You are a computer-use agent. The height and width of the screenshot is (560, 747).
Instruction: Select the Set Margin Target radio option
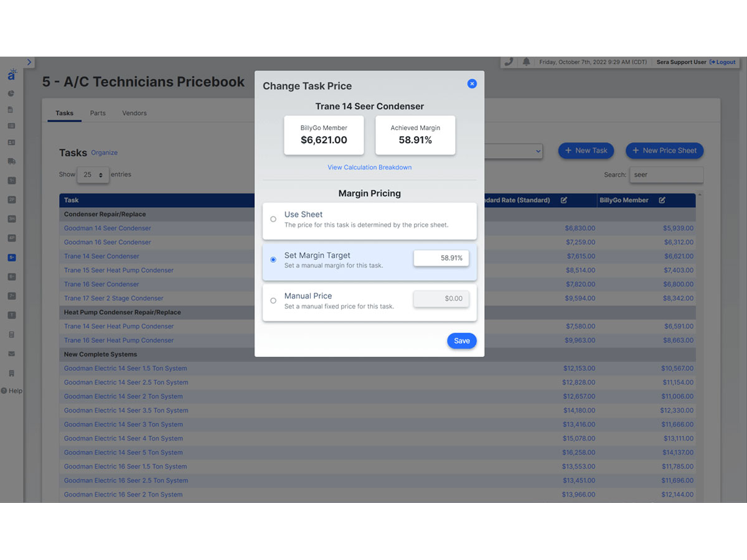pyautogui.click(x=273, y=259)
